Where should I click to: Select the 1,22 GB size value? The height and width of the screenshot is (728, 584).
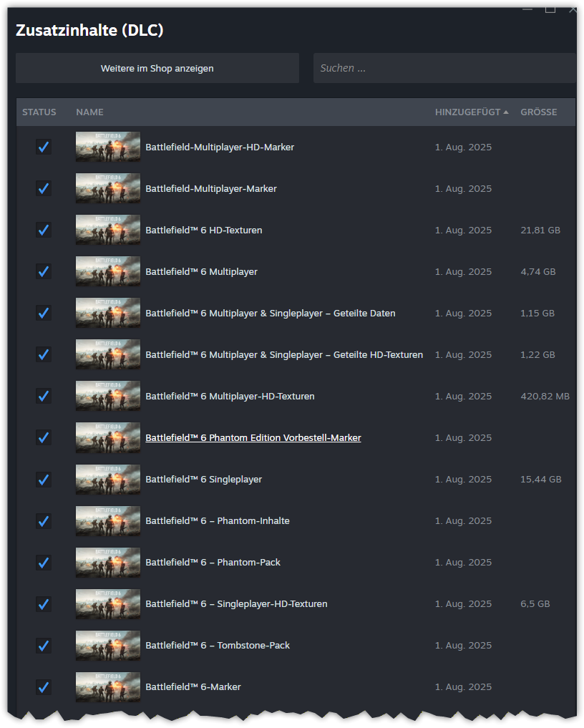click(537, 355)
